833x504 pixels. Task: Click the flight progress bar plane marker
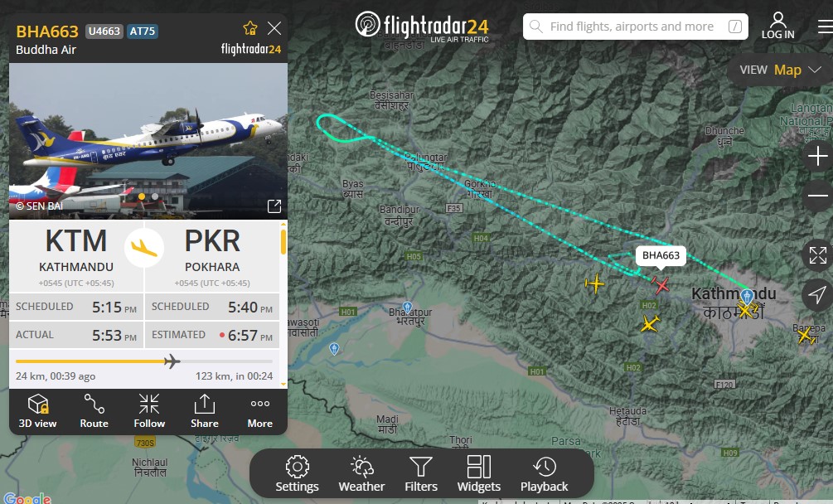(172, 361)
